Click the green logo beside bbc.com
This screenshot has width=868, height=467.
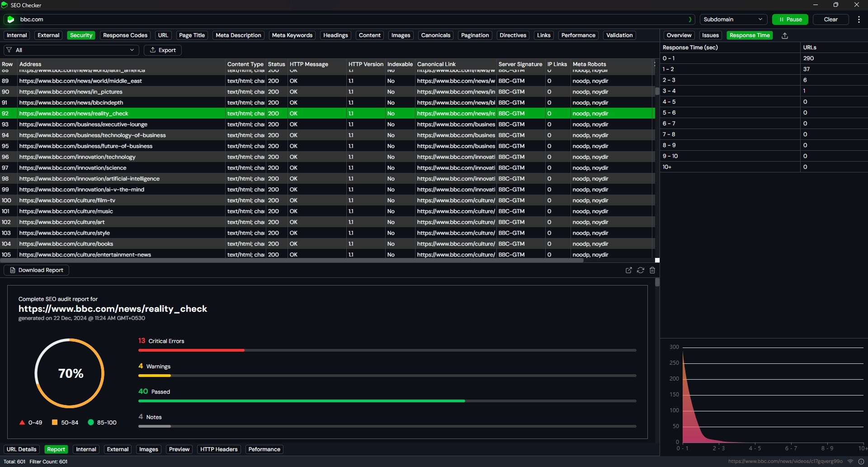[x=10, y=19]
